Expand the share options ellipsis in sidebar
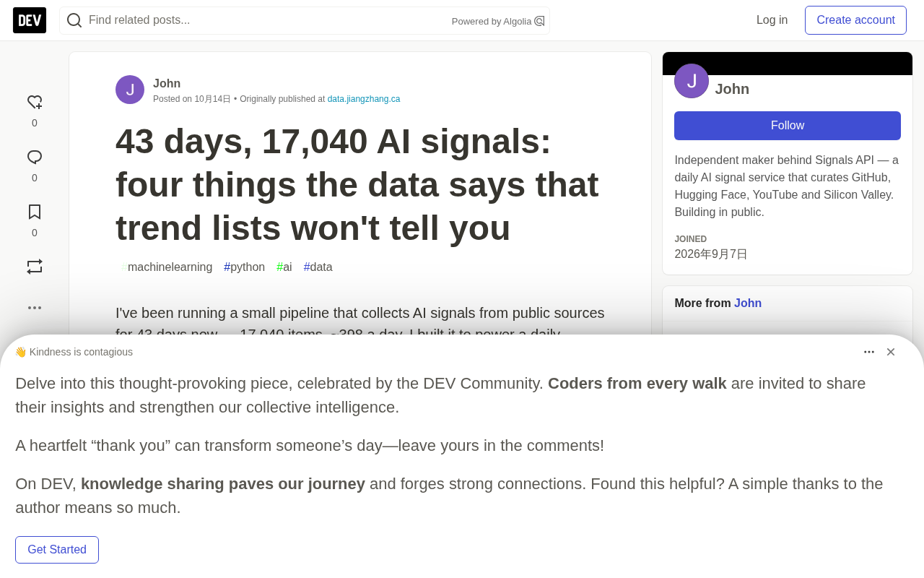Viewport: 924px width, 578px height. click(35, 308)
